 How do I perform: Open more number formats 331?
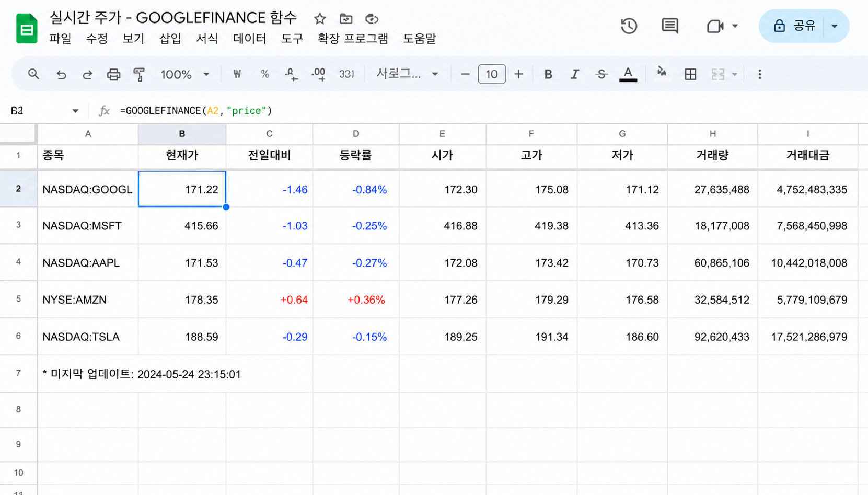pos(346,74)
